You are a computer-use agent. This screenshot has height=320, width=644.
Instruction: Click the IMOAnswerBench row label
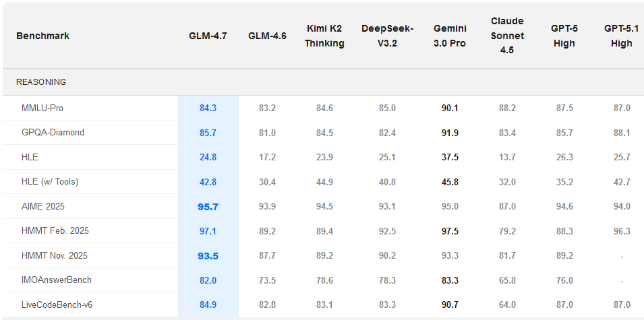click(x=57, y=280)
